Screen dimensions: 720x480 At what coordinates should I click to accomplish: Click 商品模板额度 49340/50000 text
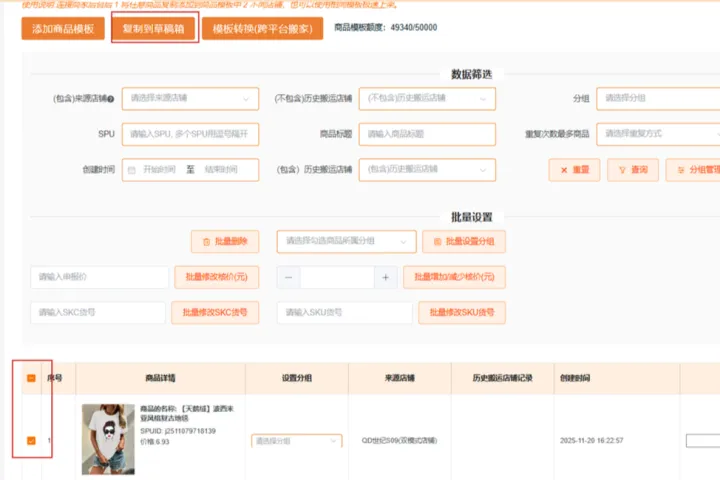point(386,28)
